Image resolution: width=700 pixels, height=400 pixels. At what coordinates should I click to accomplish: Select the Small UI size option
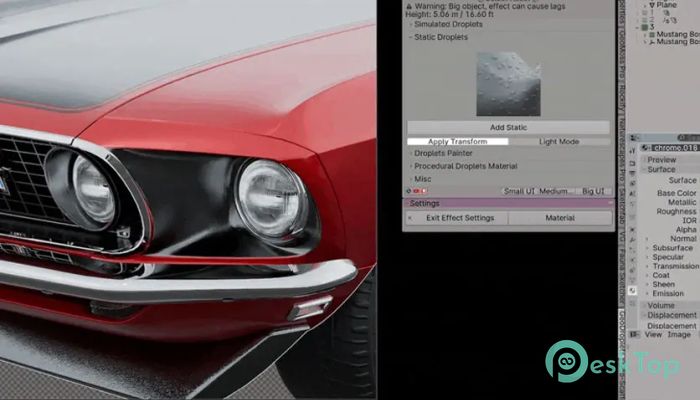[x=519, y=191]
